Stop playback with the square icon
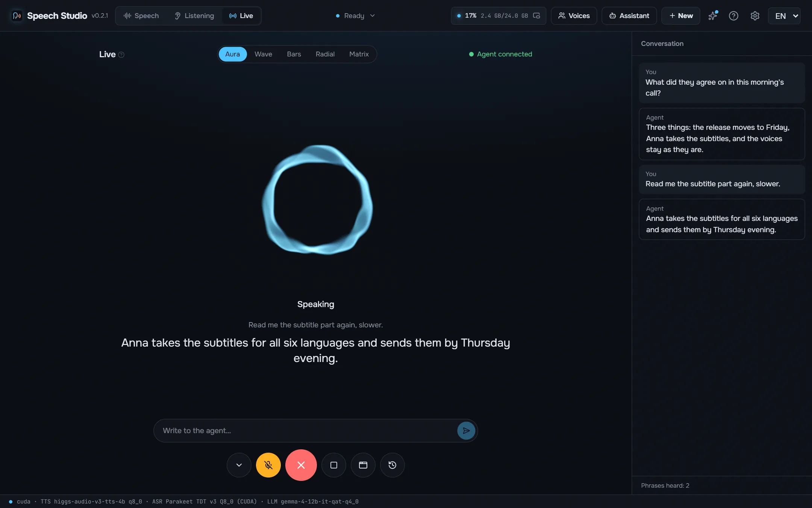This screenshot has height=508, width=812. [333, 465]
